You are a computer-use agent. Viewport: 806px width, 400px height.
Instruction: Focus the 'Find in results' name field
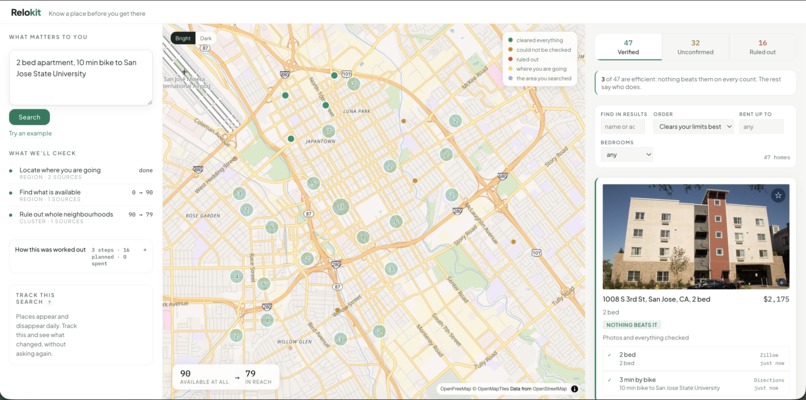[x=622, y=126]
